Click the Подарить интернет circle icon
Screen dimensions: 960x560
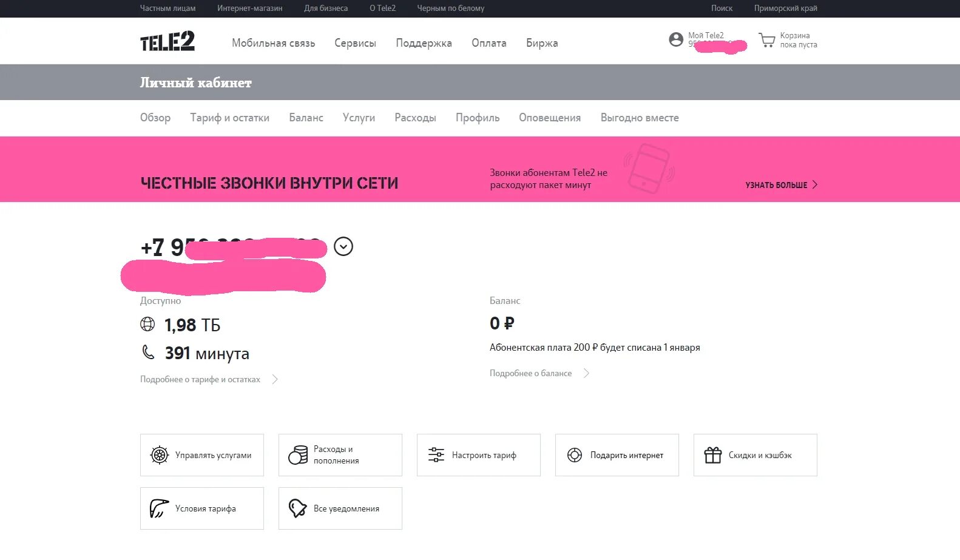click(x=575, y=455)
